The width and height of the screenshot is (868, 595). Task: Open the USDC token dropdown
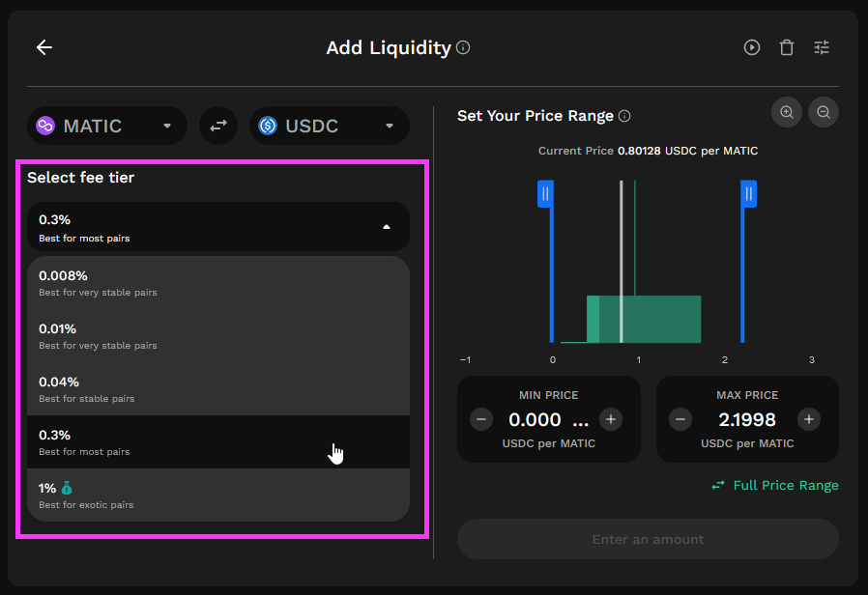coord(330,127)
